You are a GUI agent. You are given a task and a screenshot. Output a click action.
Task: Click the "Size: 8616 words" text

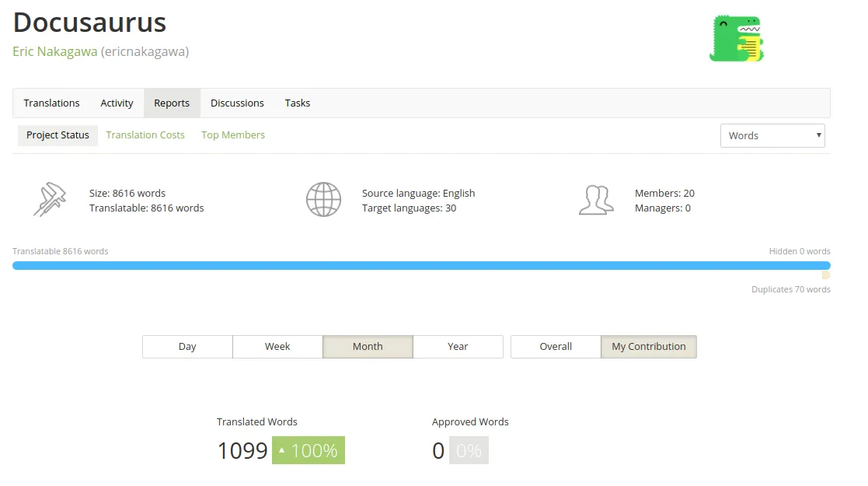point(127,194)
